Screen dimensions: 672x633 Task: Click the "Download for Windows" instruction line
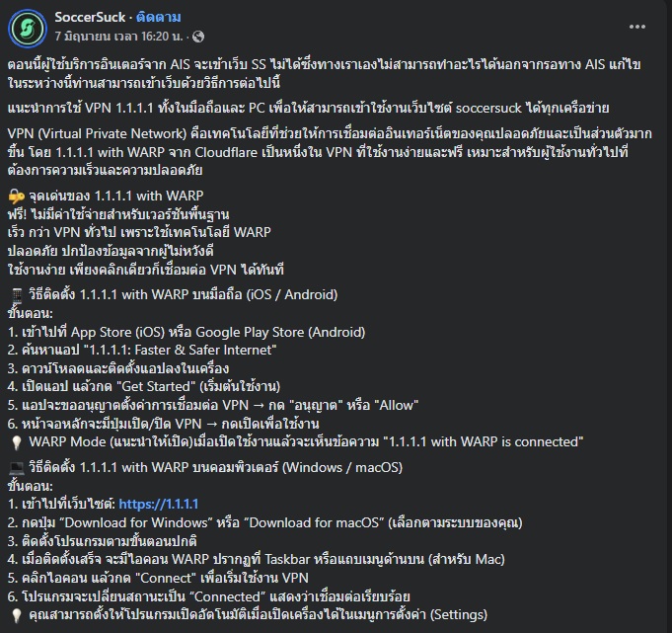(x=264, y=522)
